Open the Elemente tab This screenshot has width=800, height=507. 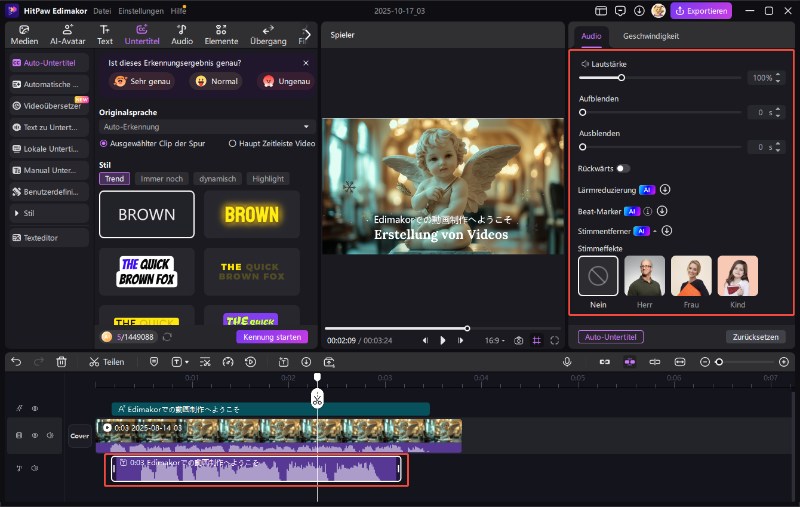click(x=221, y=35)
